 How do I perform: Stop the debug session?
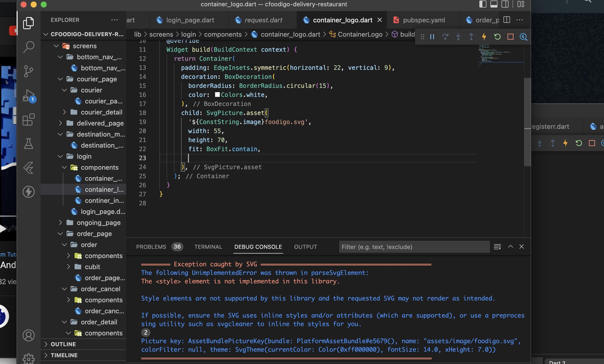point(510,37)
